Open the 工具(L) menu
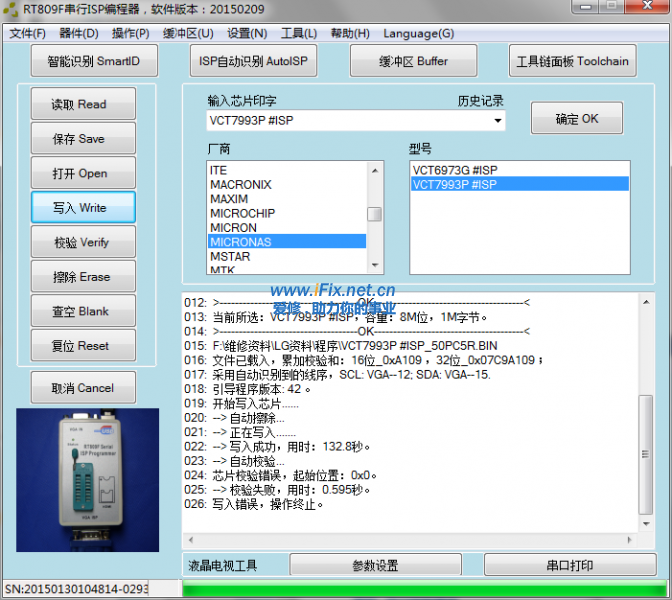672x600 pixels. pos(299,33)
